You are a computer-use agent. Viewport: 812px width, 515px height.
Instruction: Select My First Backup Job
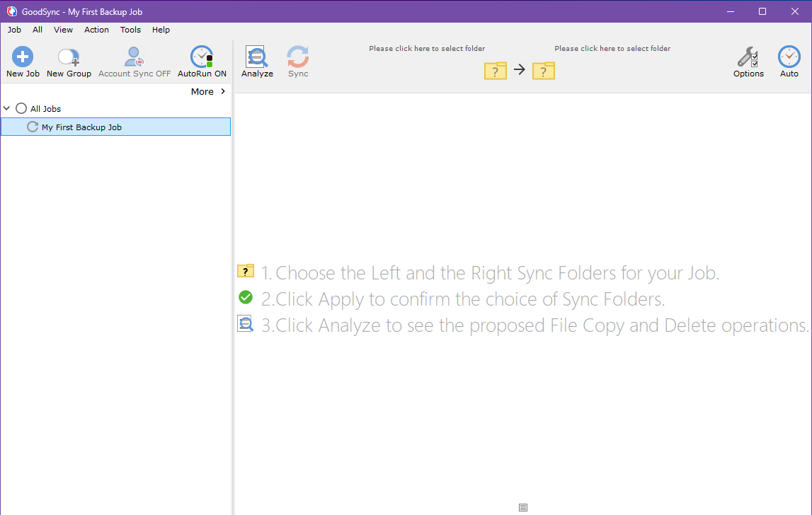coord(116,127)
